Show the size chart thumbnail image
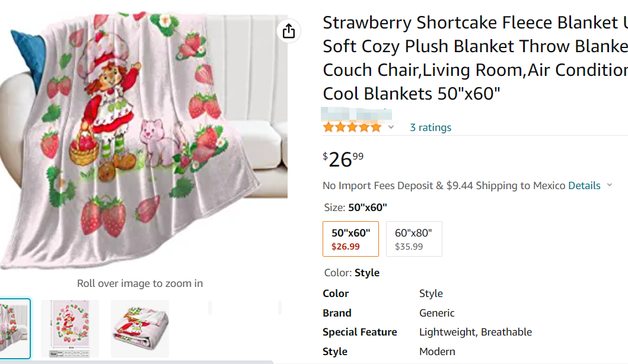 click(69, 328)
